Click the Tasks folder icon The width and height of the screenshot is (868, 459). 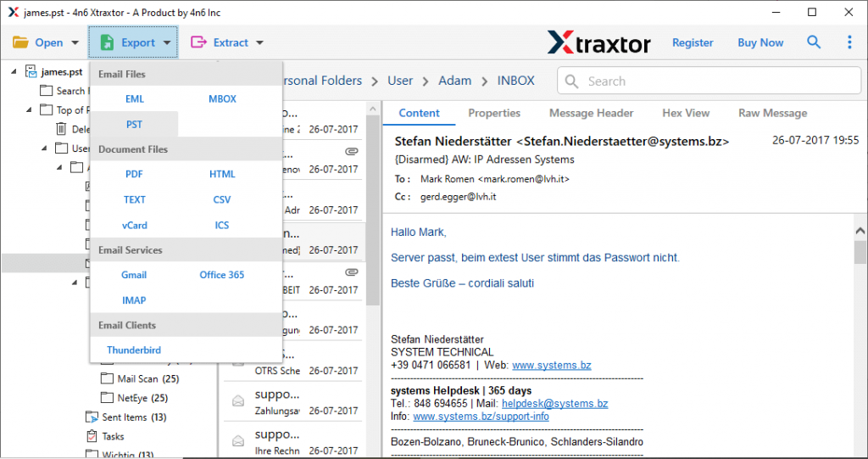click(92, 436)
